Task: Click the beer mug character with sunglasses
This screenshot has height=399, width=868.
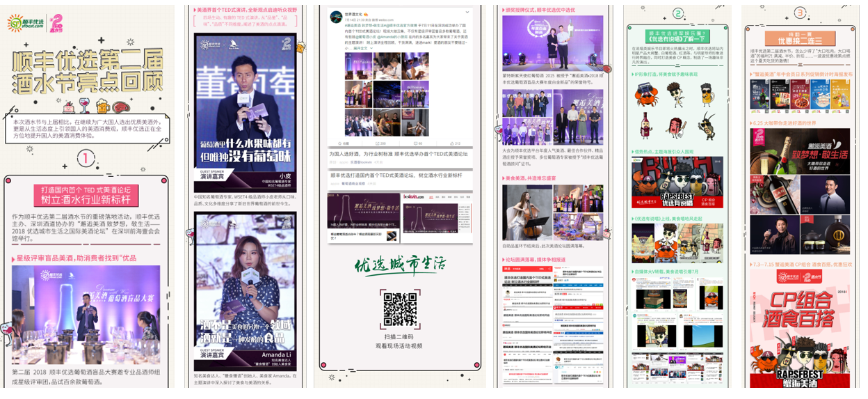Action: coord(707,94)
